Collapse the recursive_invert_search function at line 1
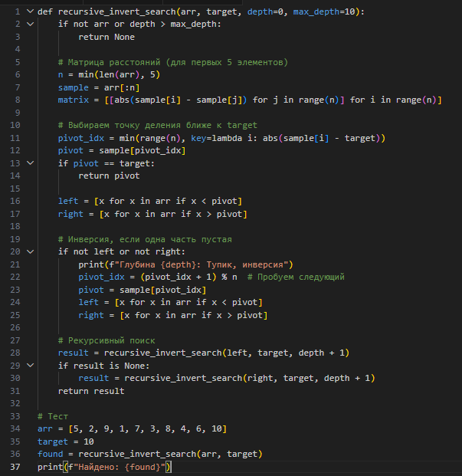Image resolution: width=462 pixels, height=476 pixels. click(x=30, y=11)
